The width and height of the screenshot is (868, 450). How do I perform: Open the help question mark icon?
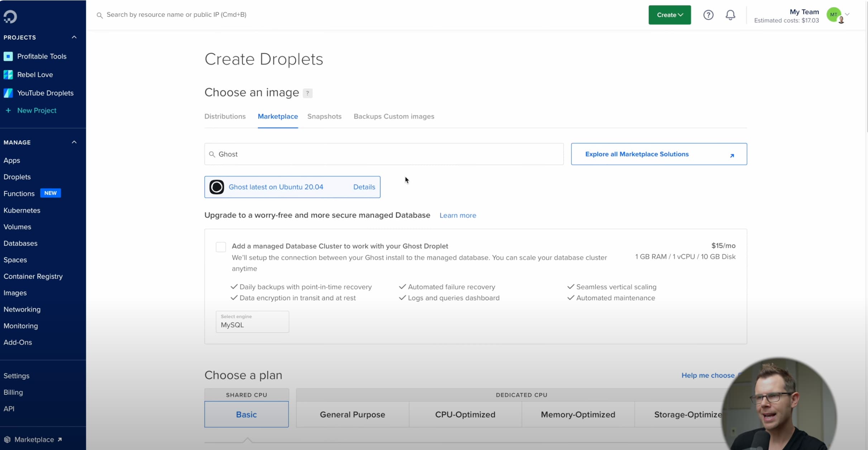point(708,15)
